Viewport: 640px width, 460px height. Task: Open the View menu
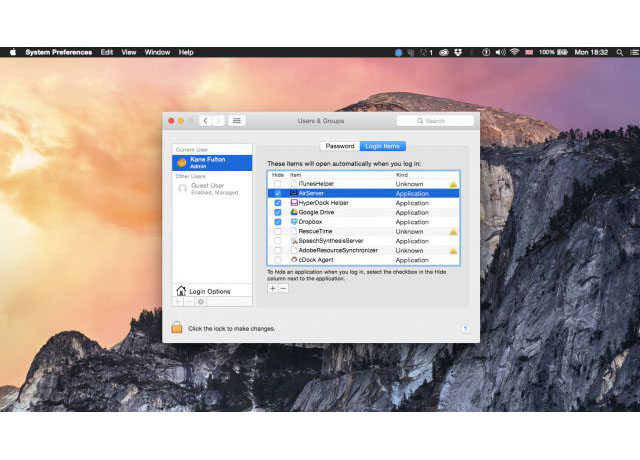pos(129,52)
